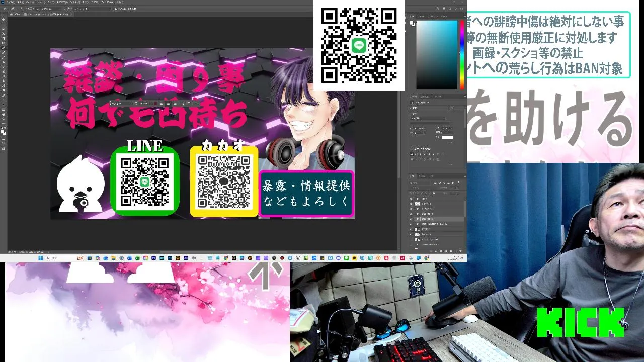Click the Share button at Photoshop top-right

tap(437, 9)
